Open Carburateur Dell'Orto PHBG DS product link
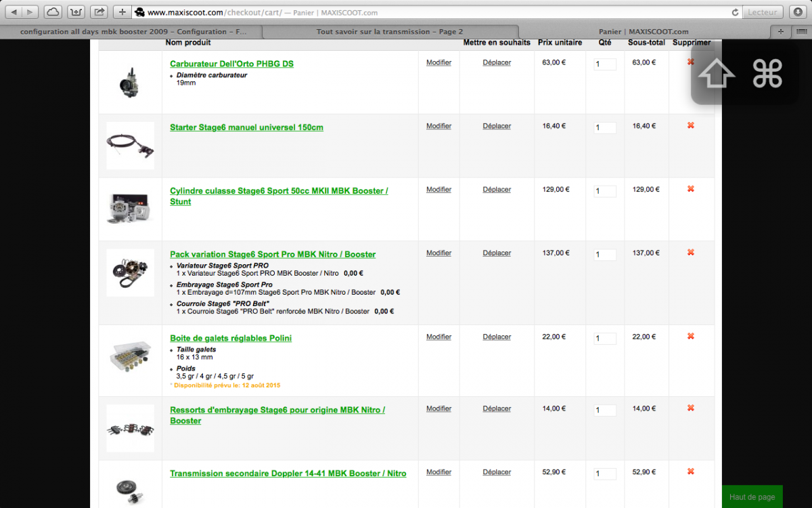The width and height of the screenshot is (812, 508). pos(231,64)
